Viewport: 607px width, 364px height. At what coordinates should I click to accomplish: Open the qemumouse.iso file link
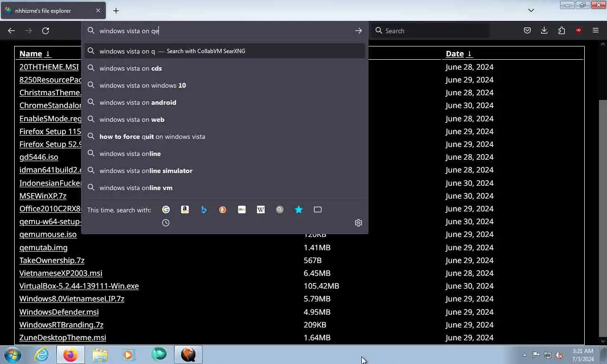coord(48,234)
